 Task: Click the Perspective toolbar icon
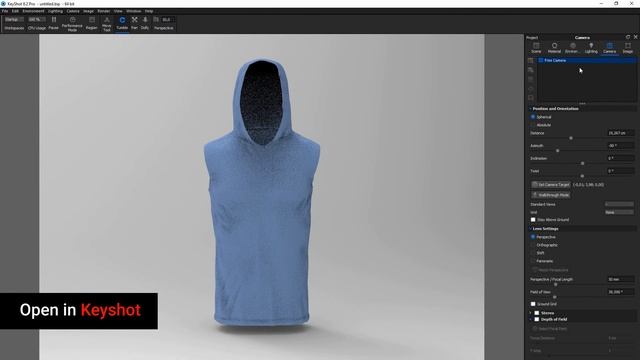tap(156, 20)
